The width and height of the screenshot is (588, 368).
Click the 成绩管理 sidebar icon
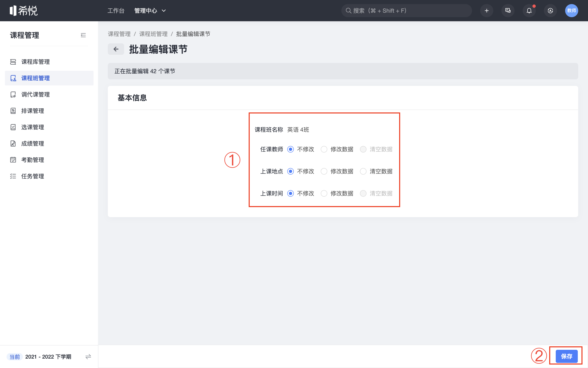pyautogui.click(x=13, y=143)
